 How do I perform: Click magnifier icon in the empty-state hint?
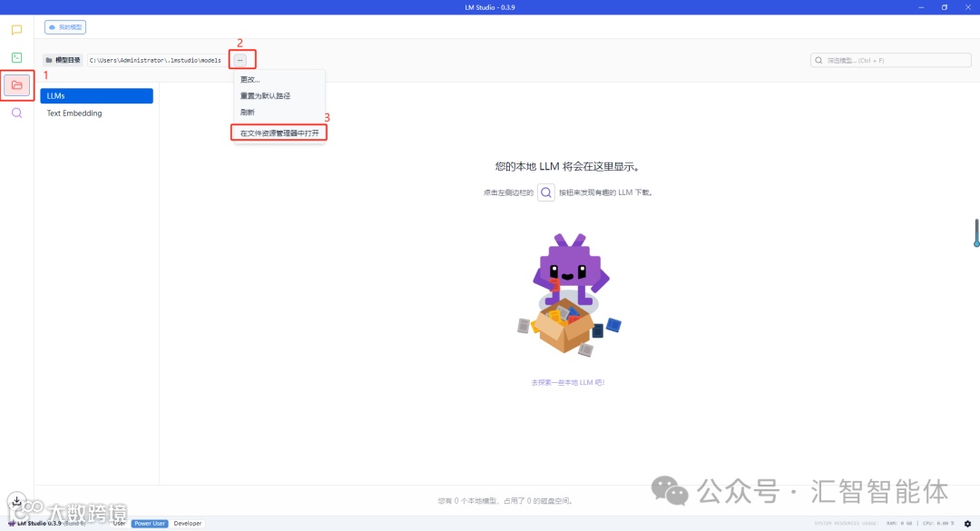tap(546, 192)
